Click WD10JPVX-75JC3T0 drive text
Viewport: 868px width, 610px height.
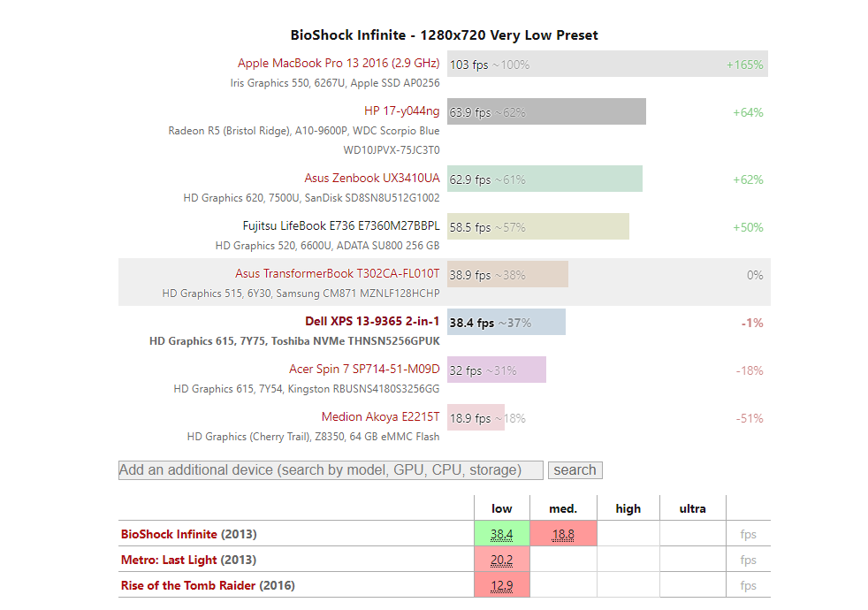[392, 150]
